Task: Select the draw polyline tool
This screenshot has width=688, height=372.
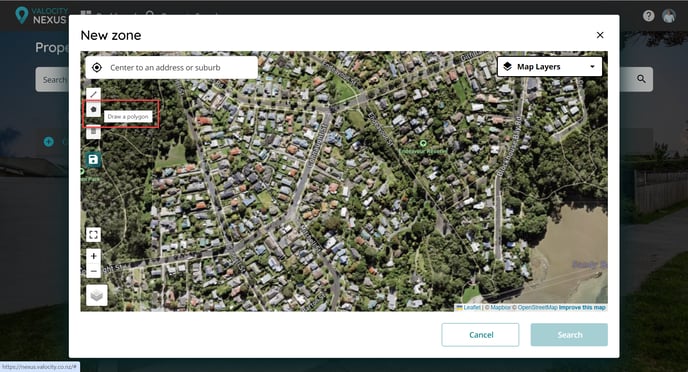Action: pos(93,94)
